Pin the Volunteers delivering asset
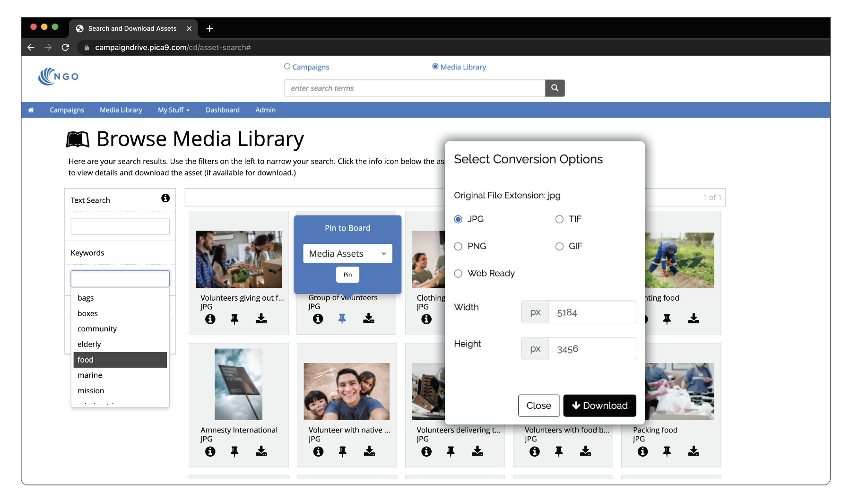868x502 pixels. pos(451,451)
